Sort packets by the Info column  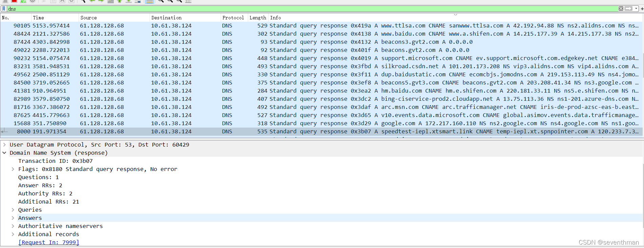point(455,18)
